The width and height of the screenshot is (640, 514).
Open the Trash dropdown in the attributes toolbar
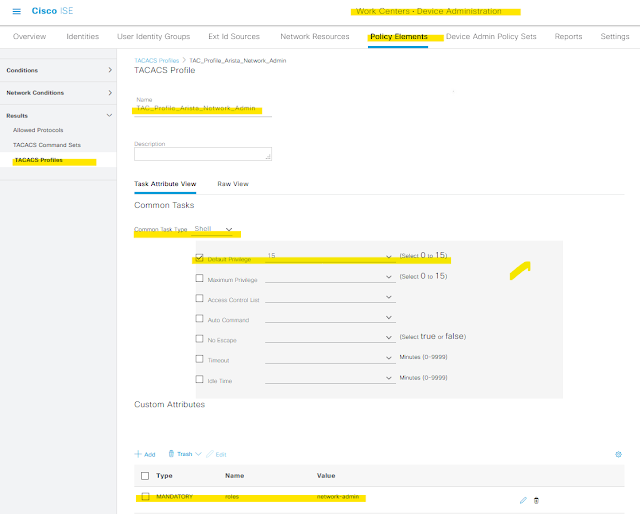(x=185, y=454)
